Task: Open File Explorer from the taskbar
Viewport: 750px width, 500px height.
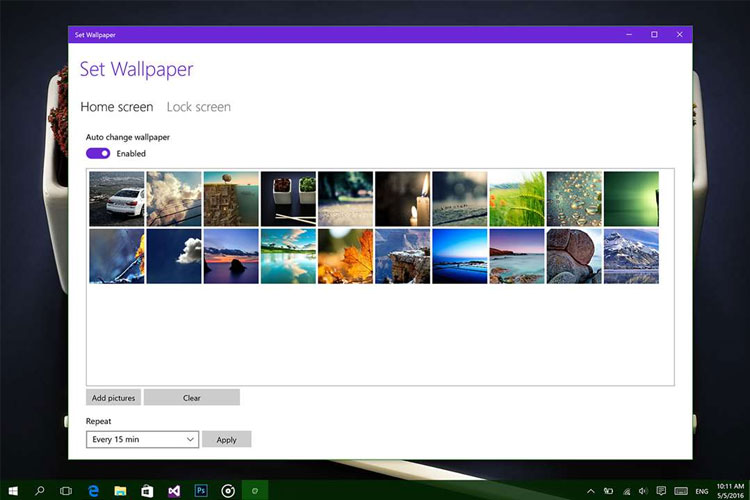Action: click(x=120, y=490)
